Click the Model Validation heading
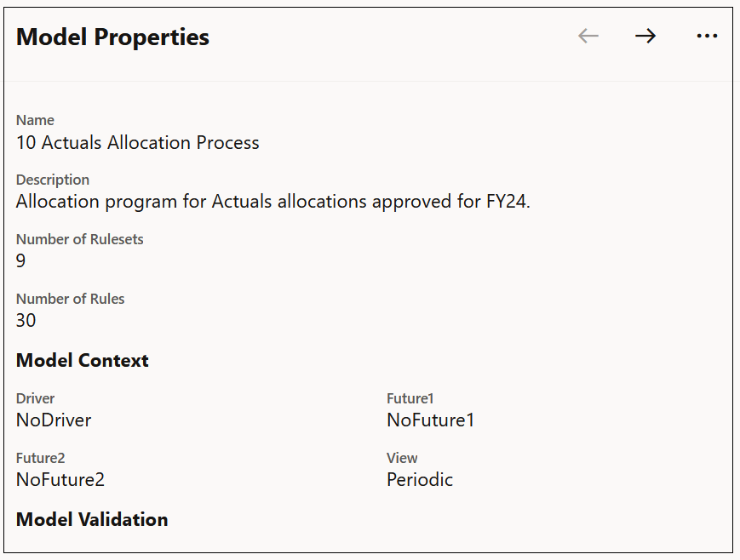740x560 pixels. [91, 519]
